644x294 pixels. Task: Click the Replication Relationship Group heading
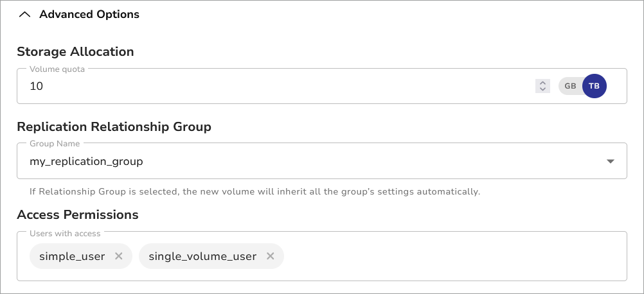point(114,126)
